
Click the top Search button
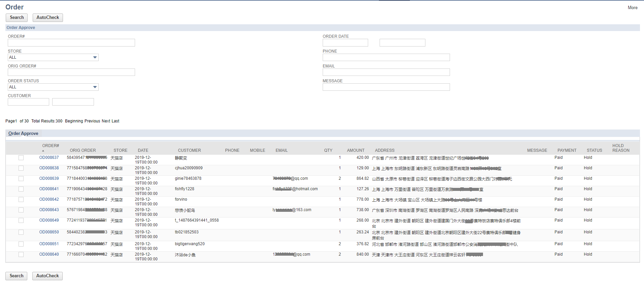pyautogui.click(x=17, y=18)
